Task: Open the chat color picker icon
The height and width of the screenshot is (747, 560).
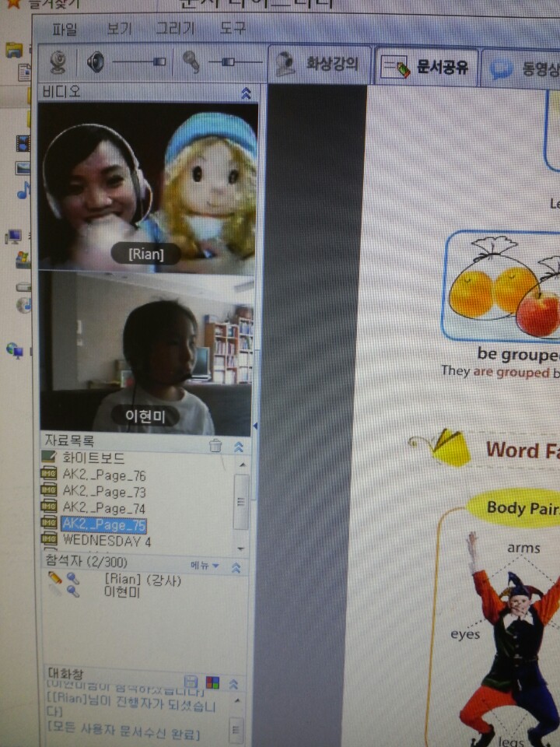Action: pos(212,682)
